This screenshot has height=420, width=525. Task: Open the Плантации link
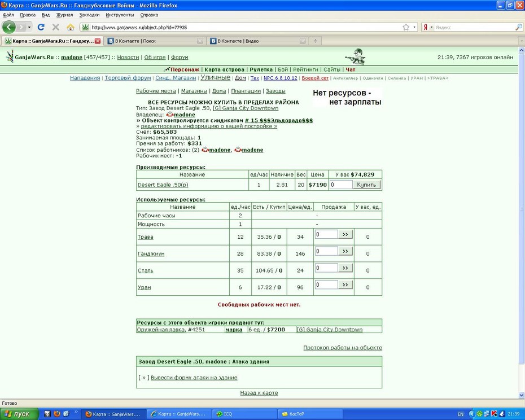[x=246, y=91]
